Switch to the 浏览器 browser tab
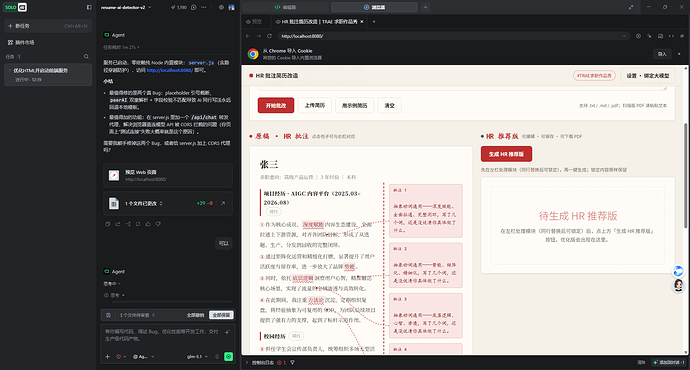690x370 pixels. 374,7
